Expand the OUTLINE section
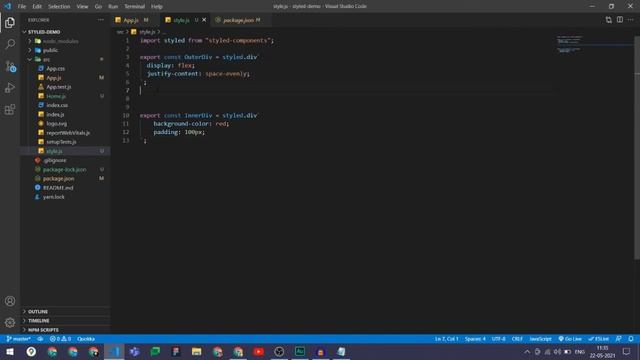This screenshot has width=640, height=360. (x=65, y=311)
